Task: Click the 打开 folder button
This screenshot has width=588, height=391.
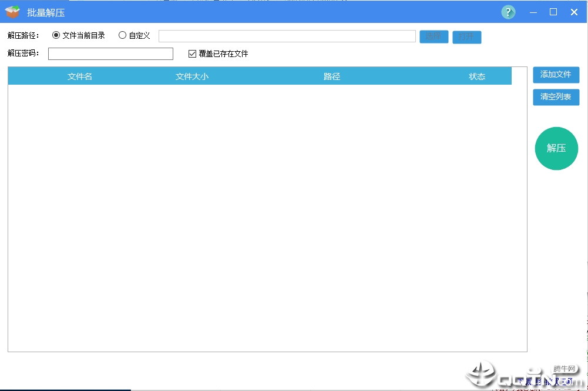Action: [x=467, y=37]
